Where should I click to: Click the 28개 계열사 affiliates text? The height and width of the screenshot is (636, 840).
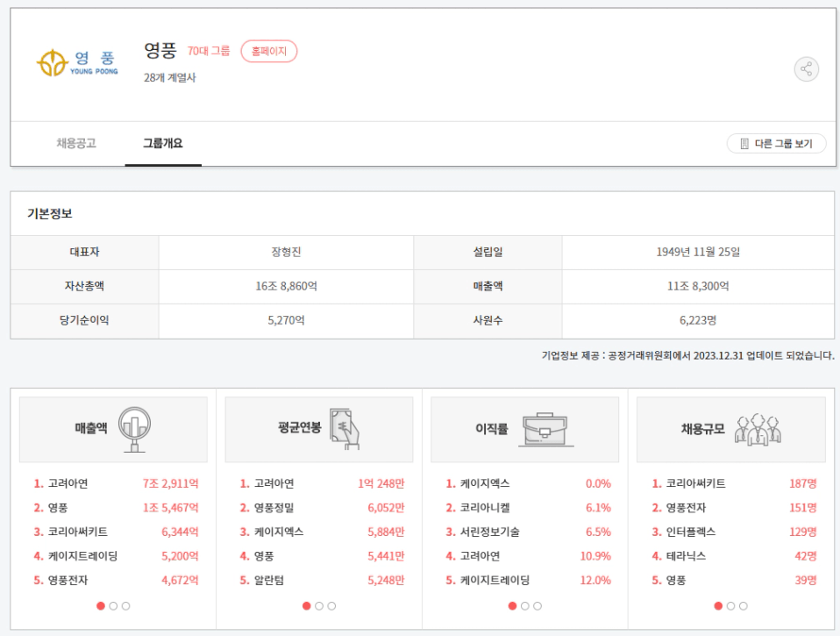click(169, 77)
